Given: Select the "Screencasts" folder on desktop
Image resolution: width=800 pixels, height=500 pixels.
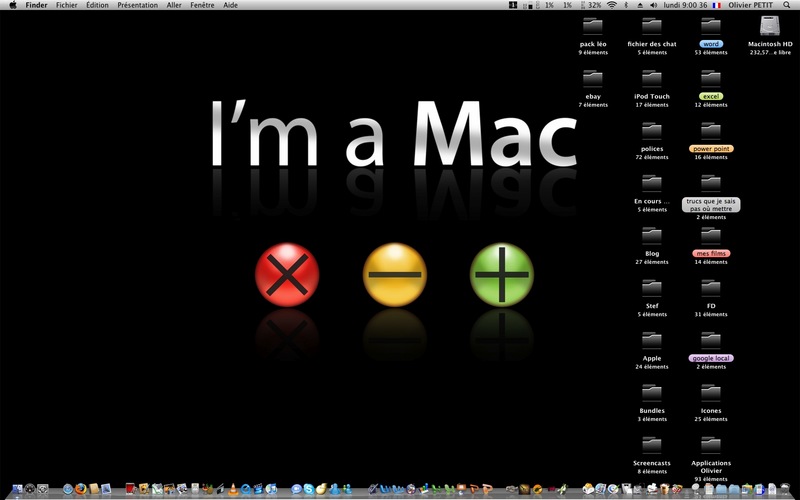Looking at the screenshot, I should pos(652,445).
